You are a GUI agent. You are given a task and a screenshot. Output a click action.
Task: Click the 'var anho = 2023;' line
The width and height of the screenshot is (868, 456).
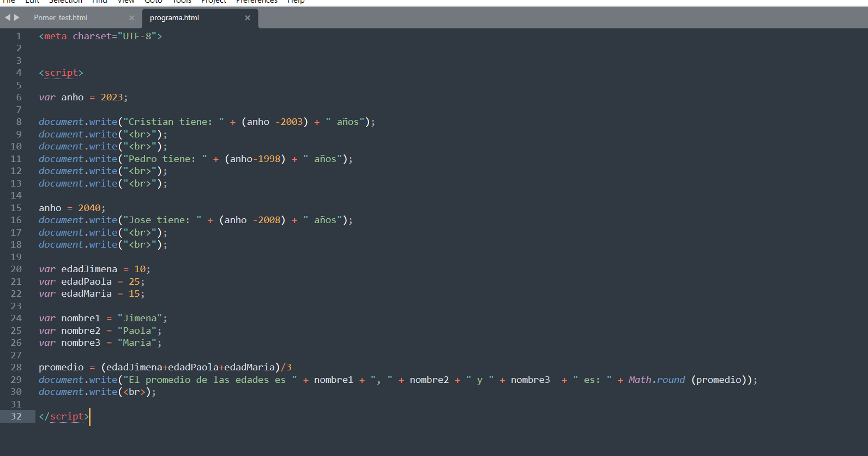(83, 98)
